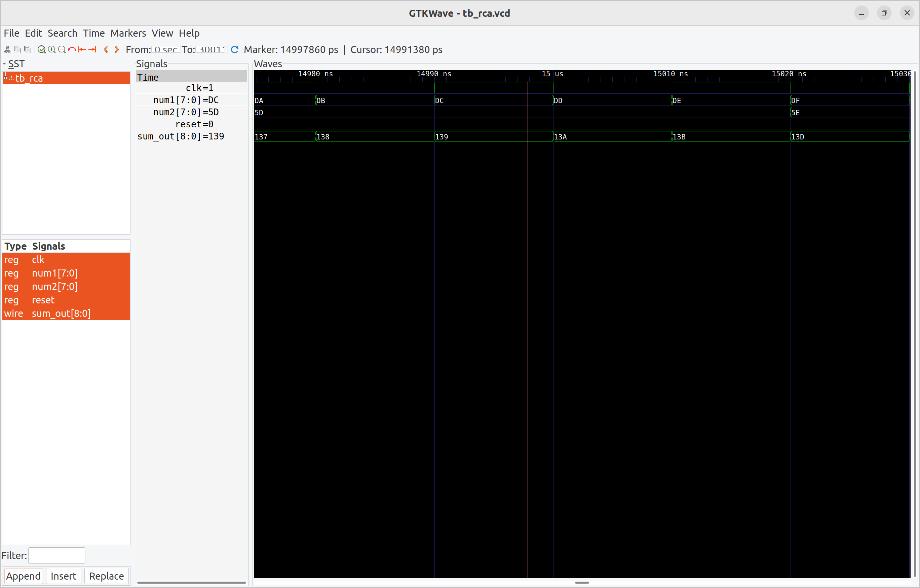Click the Paste traces icon
920x588 pixels.
(x=28, y=50)
